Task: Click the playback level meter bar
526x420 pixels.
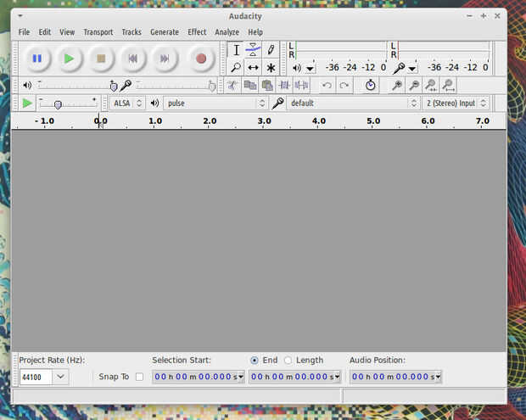Action: click(340, 50)
